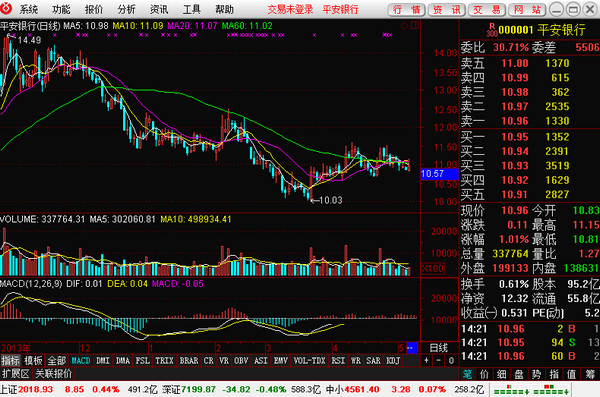Image resolution: width=600 pixels, height=397 pixels.
Task: Open the 报价 menu
Action: 94,9
